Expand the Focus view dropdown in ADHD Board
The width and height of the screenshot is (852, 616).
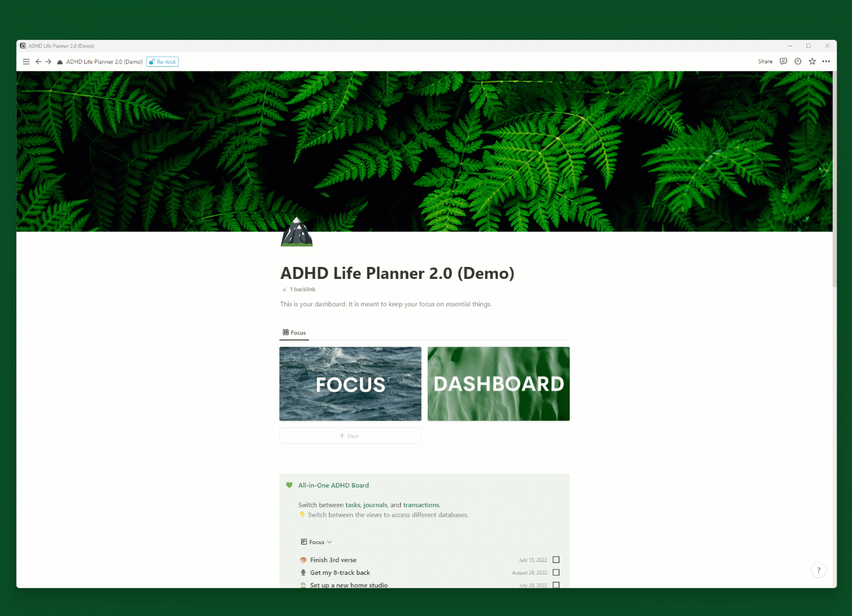coord(317,542)
